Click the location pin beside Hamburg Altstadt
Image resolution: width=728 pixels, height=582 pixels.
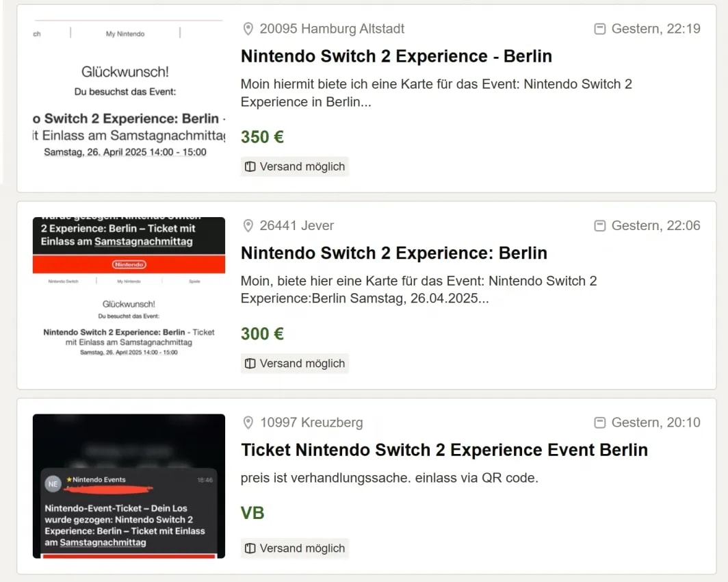click(x=248, y=29)
